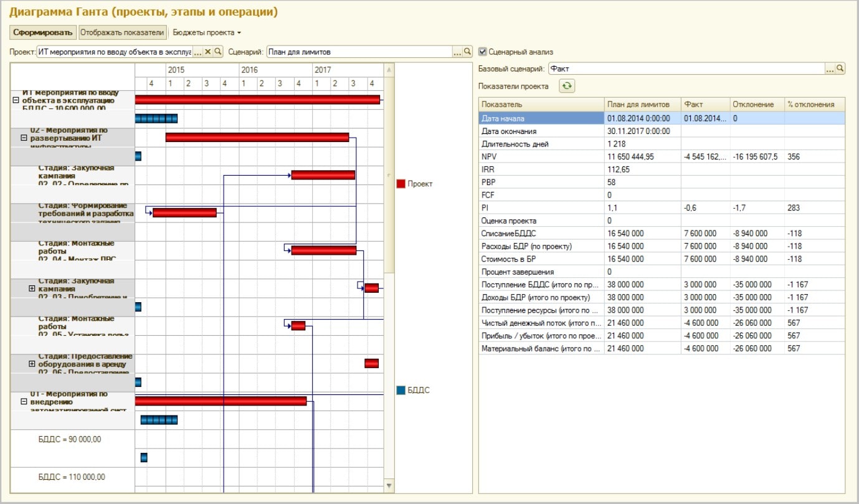
Task: Open scenario selection ellipsis next to План для лимитов
Action: tap(457, 52)
